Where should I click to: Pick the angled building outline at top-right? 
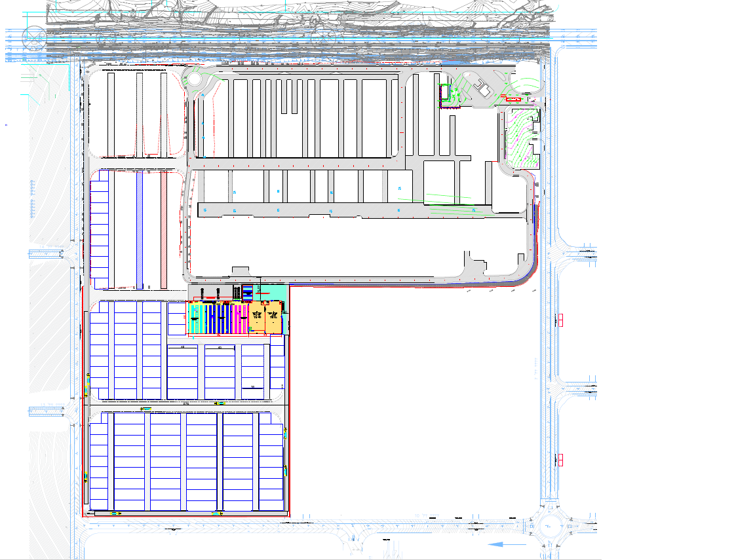click(x=483, y=88)
